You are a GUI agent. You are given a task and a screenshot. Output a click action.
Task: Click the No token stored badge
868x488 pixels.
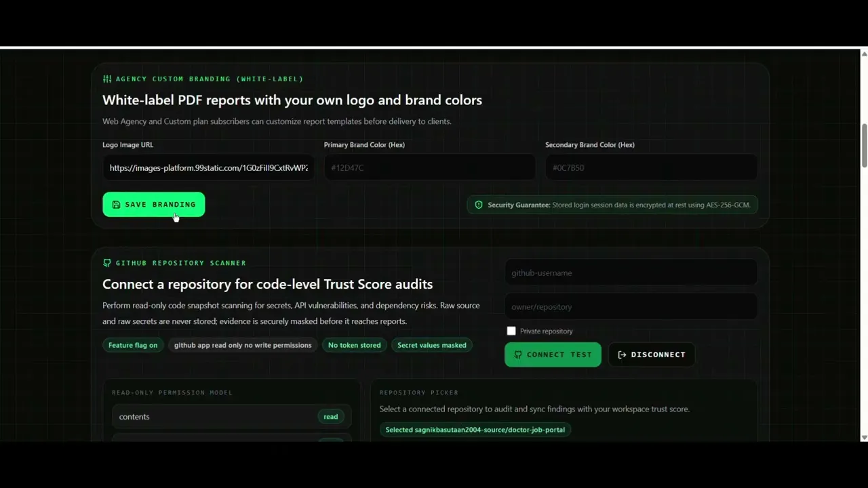pyautogui.click(x=355, y=345)
